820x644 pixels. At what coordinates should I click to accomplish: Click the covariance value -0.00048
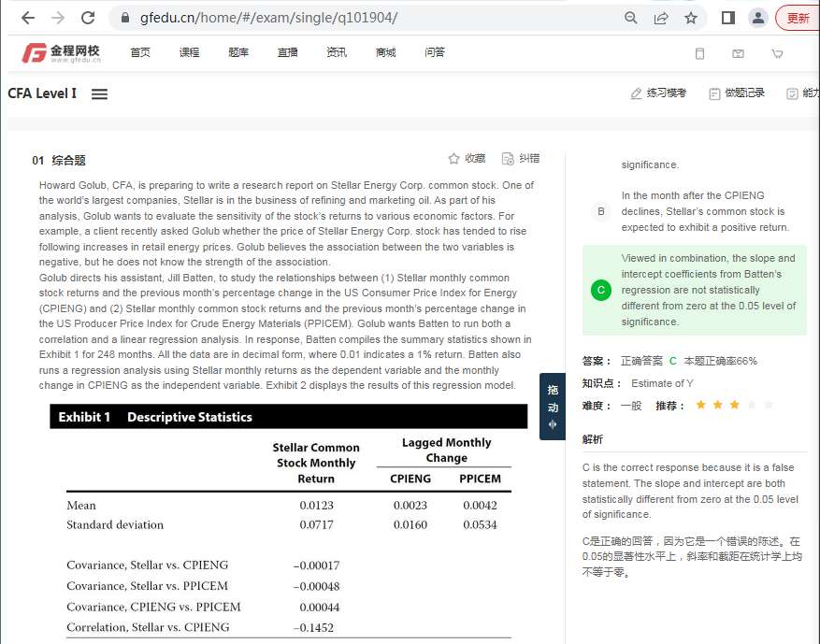(x=316, y=586)
